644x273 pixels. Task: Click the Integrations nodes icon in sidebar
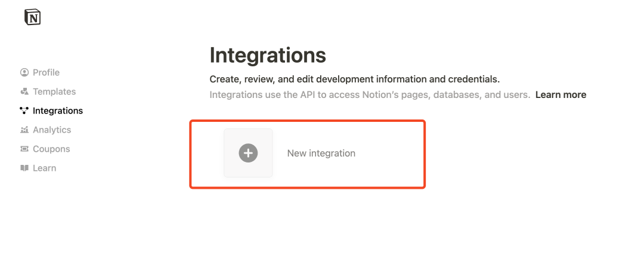(24, 111)
